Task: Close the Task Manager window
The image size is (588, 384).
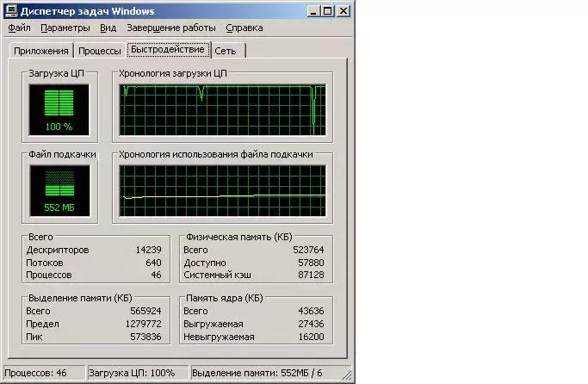Action: click(x=344, y=11)
